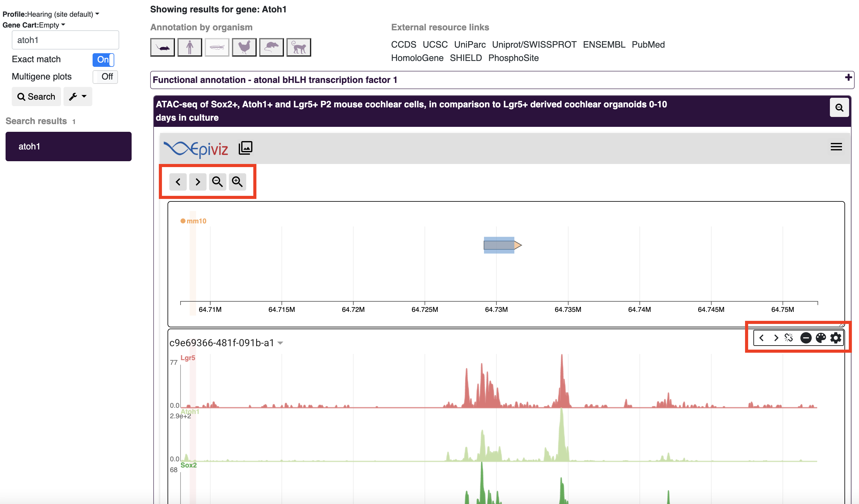Click the navigate right arrow in Epiviz toolbar
The image size is (859, 504).
click(x=198, y=181)
